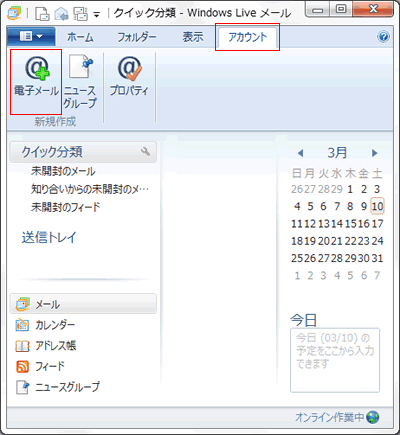Click the newsgroup page icon in navigation
The width and height of the screenshot is (400, 435).
[23, 387]
